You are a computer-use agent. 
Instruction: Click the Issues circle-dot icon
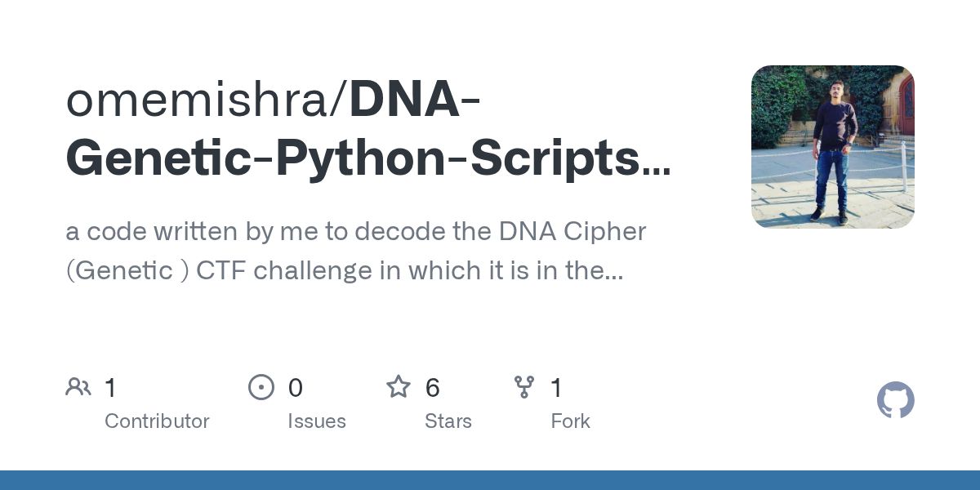pos(261,387)
